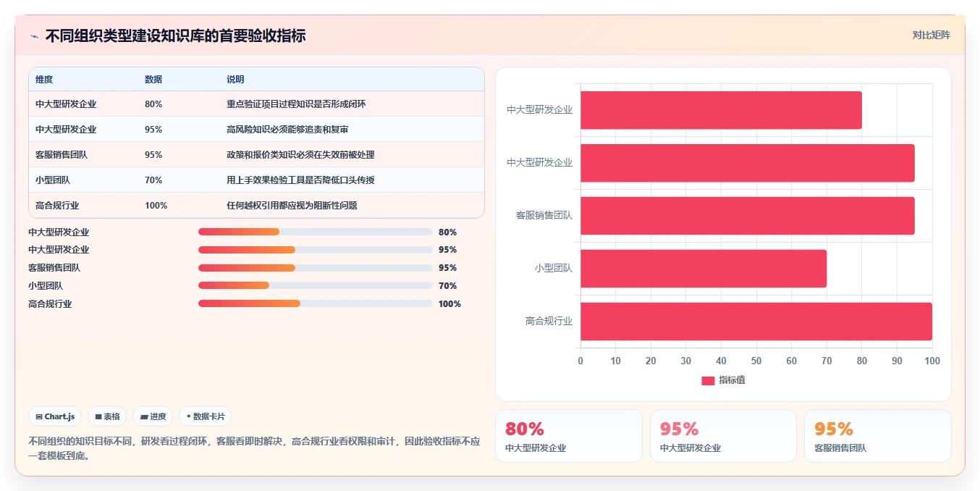This screenshot has height=491, width=980.
Task: Click 高合规行业 in the table's 维度 column
Action: (x=57, y=206)
